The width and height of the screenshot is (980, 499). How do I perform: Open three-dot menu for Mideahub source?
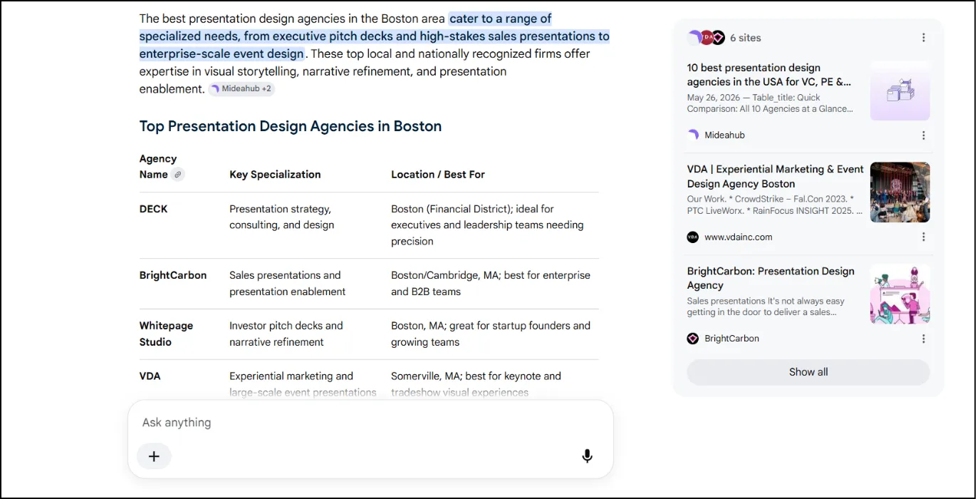click(x=924, y=135)
